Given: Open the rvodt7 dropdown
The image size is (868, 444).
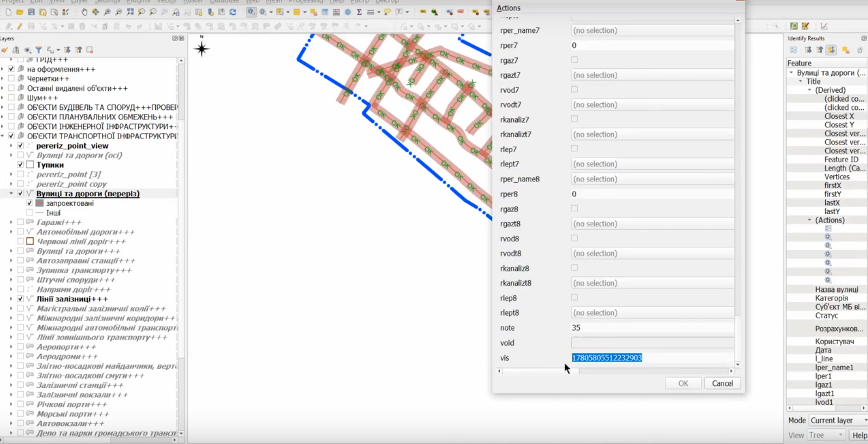Looking at the screenshot, I should click(x=653, y=105).
